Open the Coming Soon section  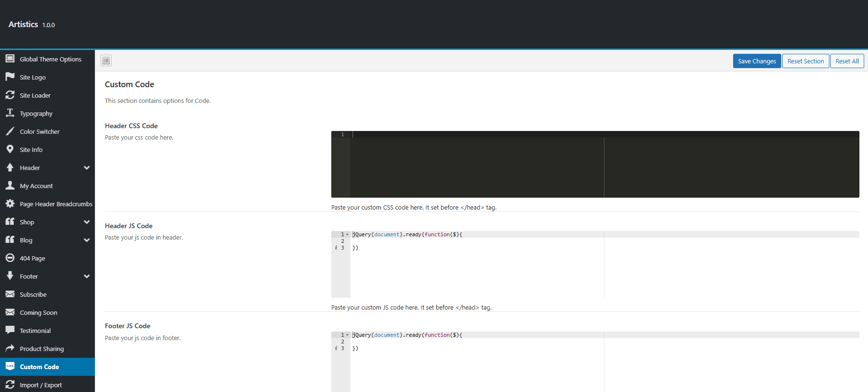click(x=47, y=312)
